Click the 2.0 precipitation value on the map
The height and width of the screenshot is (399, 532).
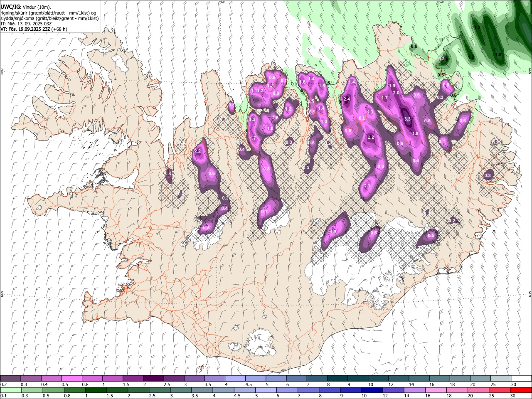(396, 93)
